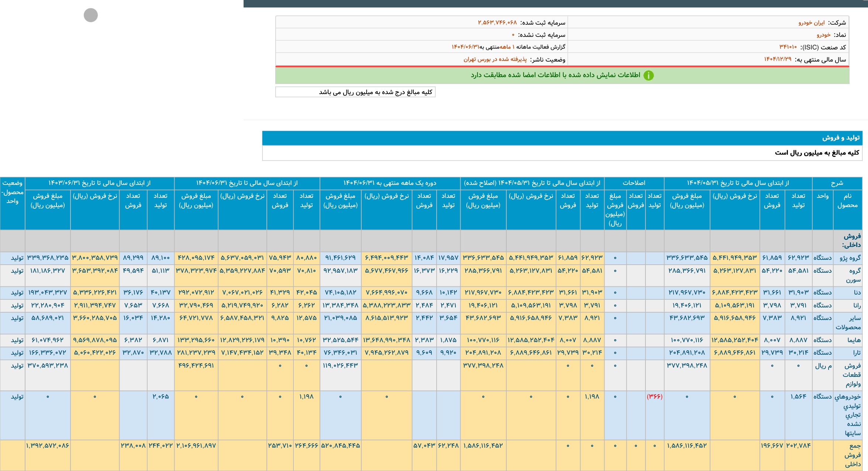Click the وضعیت محصول-واحد column header

13,192
